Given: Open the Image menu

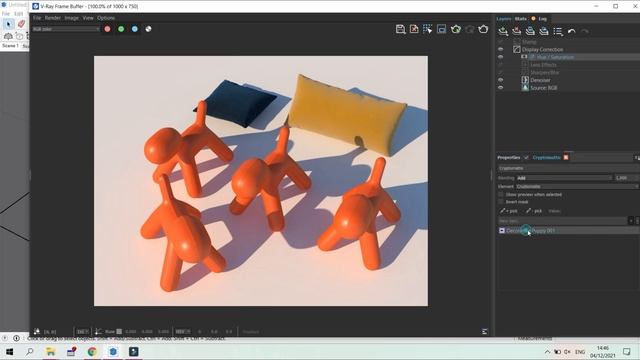Looking at the screenshot, I should [71, 18].
